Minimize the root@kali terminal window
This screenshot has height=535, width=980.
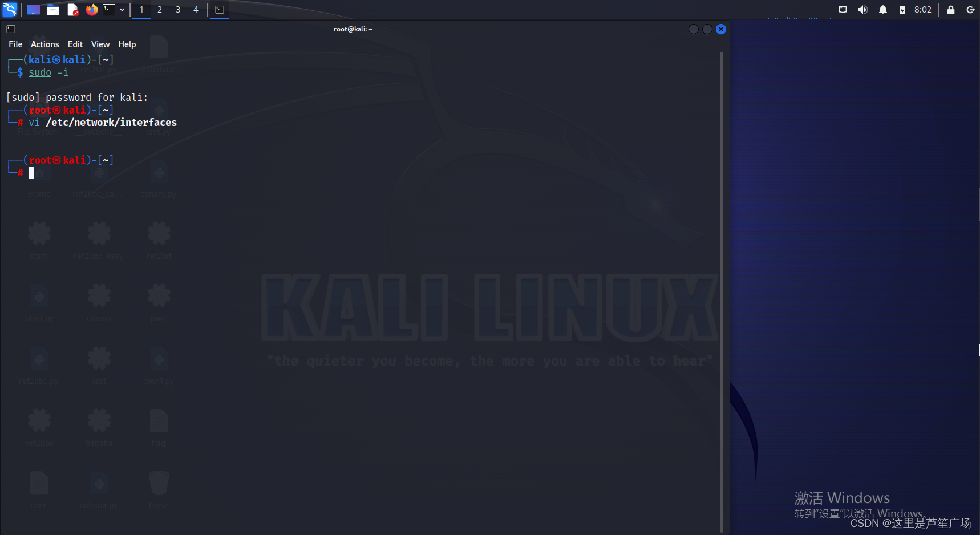tap(694, 29)
